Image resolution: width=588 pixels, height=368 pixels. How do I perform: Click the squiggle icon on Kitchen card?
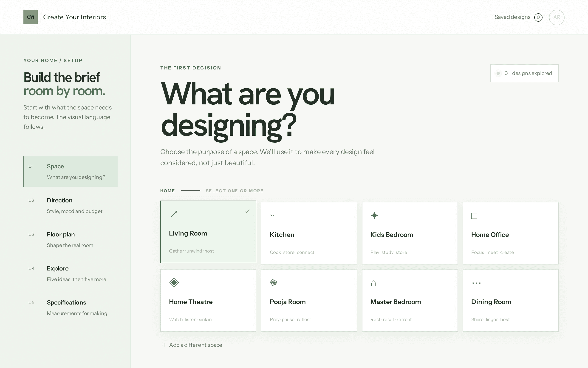[x=272, y=215]
